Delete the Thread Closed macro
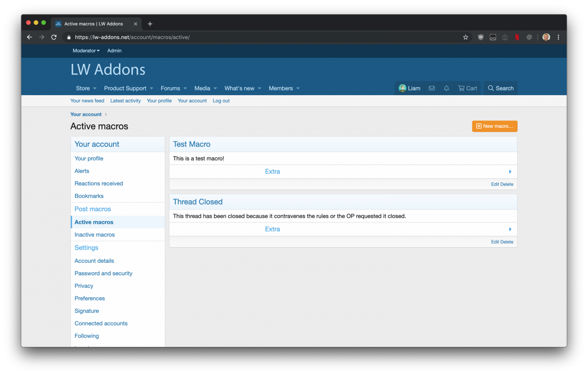This screenshot has width=588, height=375. (507, 242)
